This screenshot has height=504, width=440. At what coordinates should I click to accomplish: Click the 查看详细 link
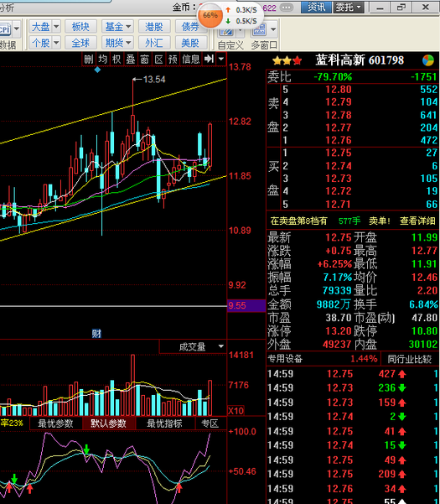coord(417,221)
